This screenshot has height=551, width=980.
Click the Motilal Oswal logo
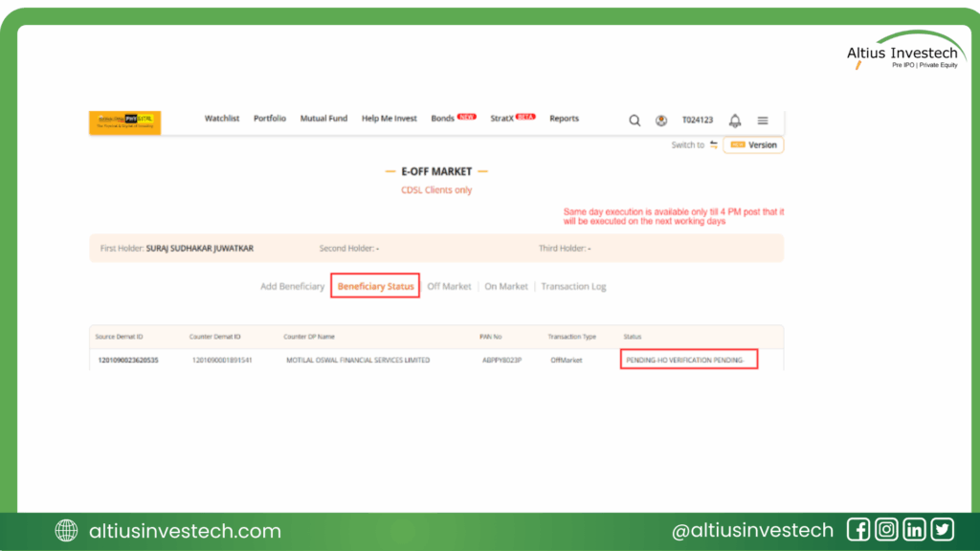coord(125,121)
